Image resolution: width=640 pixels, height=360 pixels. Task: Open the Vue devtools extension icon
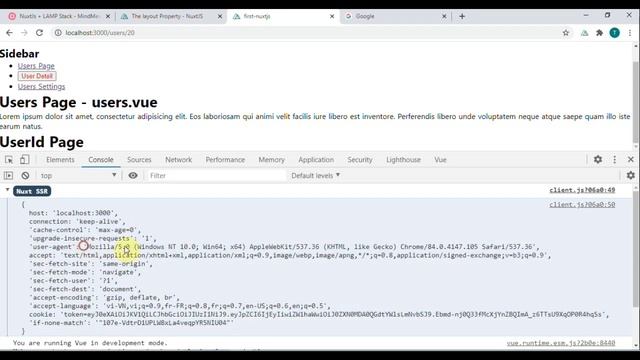pos(584,33)
